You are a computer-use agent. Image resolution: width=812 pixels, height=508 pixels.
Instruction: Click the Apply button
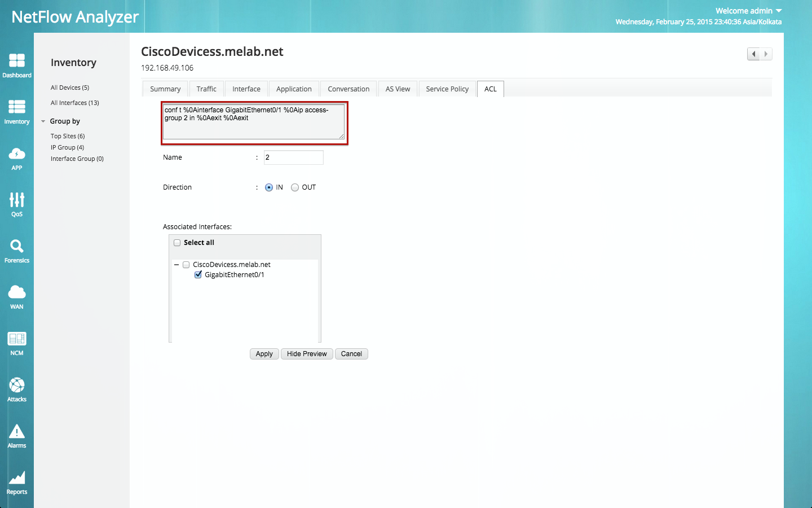point(264,354)
